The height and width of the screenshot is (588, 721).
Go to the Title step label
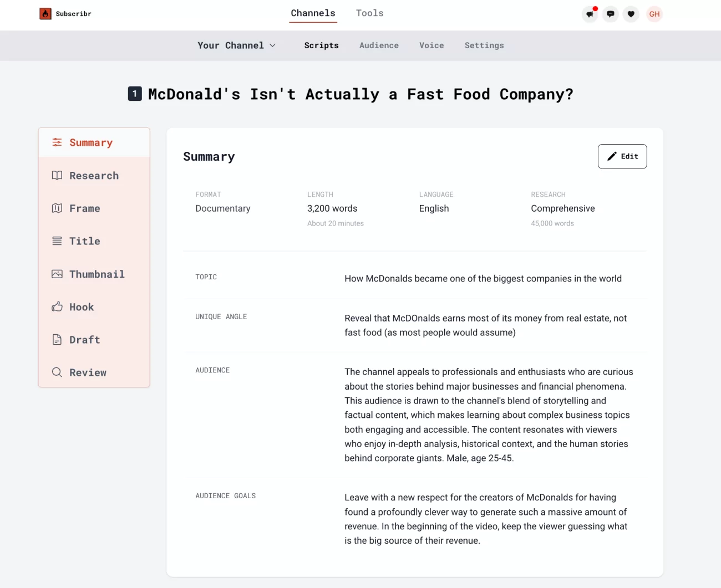point(85,241)
